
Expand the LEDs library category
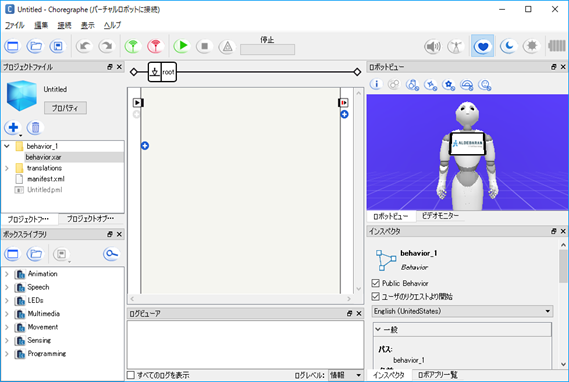(7, 300)
